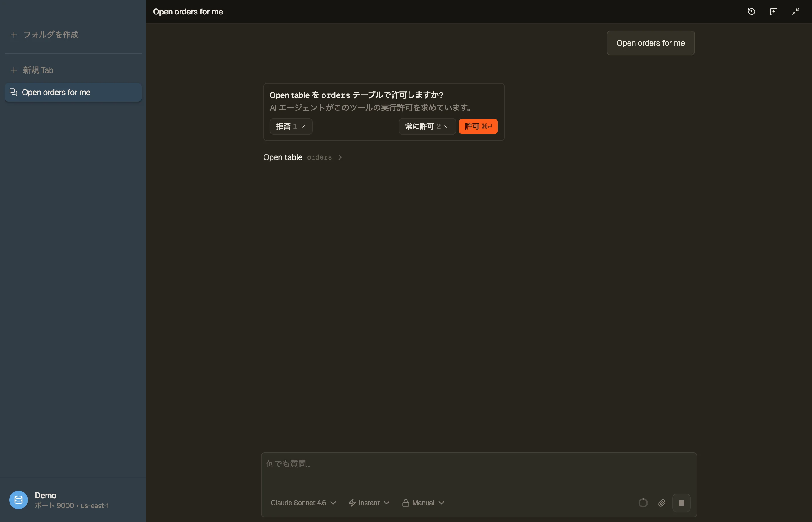Image resolution: width=812 pixels, height=522 pixels.
Task: Click the Demo connection name
Action: point(46,495)
